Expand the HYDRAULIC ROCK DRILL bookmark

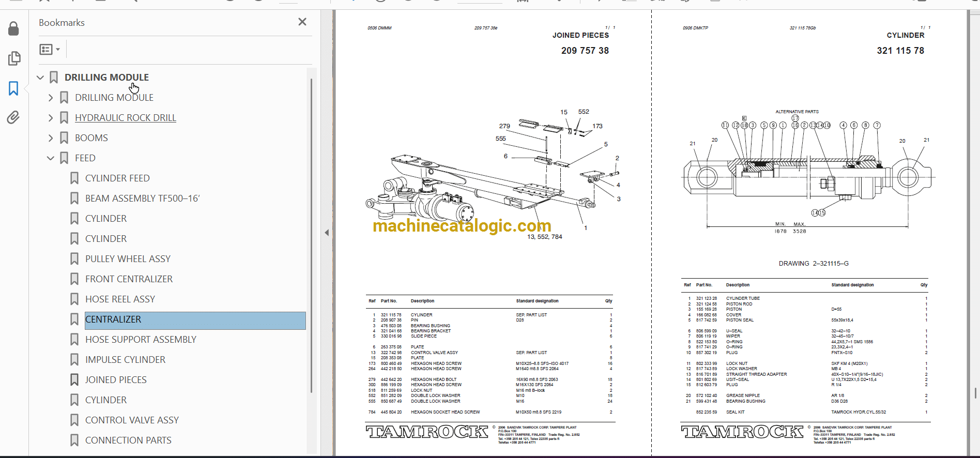click(x=51, y=118)
